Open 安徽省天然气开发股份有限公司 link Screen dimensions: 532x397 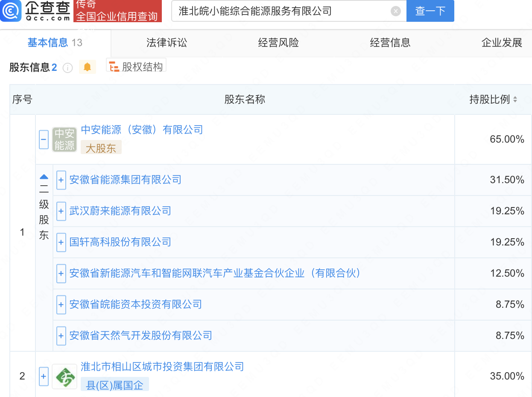pyautogui.click(x=140, y=336)
